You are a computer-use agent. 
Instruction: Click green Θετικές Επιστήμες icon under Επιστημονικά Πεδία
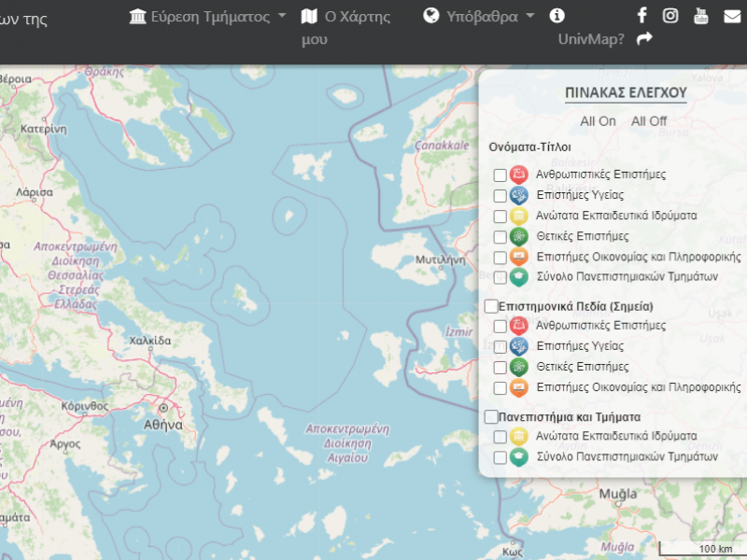(x=519, y=367)
